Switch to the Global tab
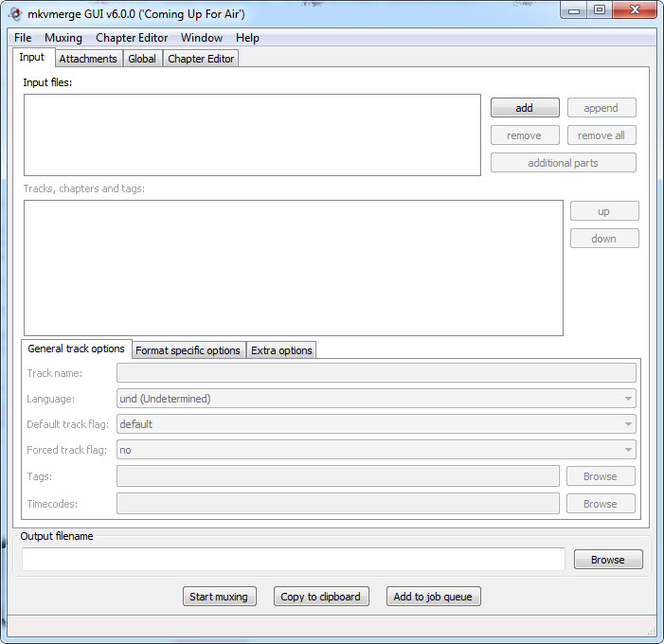The width and height of the screenshot is (664, 644). tap(142, 59)
